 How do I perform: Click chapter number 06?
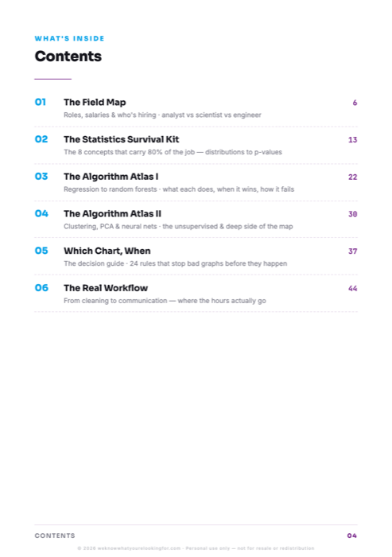(41, 288)
